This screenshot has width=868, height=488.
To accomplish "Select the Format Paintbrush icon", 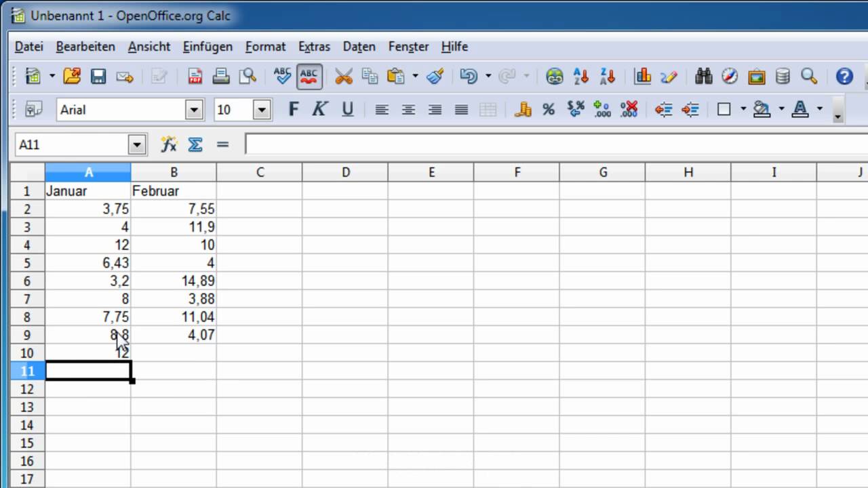I will 435,76.
